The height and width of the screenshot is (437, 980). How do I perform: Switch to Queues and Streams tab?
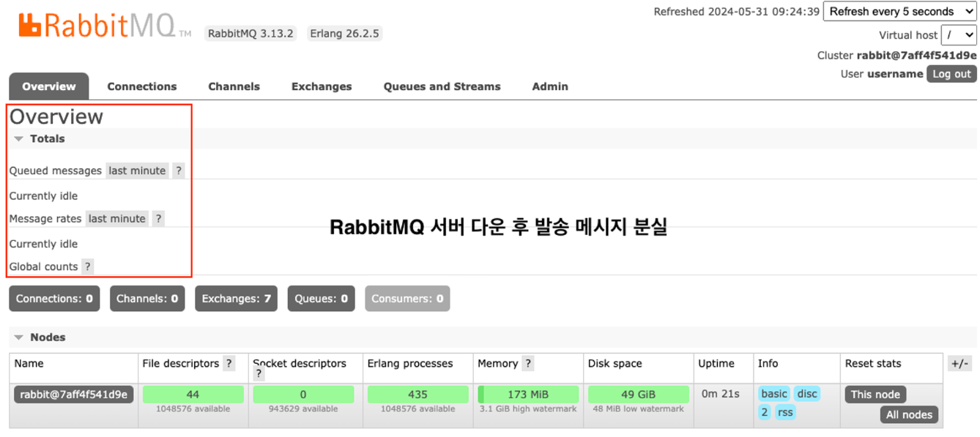click(442, 86)
